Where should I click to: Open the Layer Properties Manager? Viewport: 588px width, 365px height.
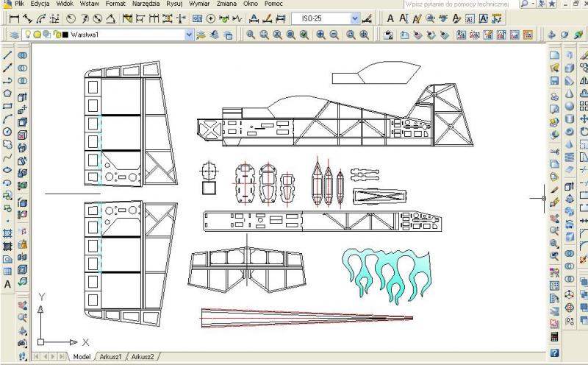click(x=15, y=35)
